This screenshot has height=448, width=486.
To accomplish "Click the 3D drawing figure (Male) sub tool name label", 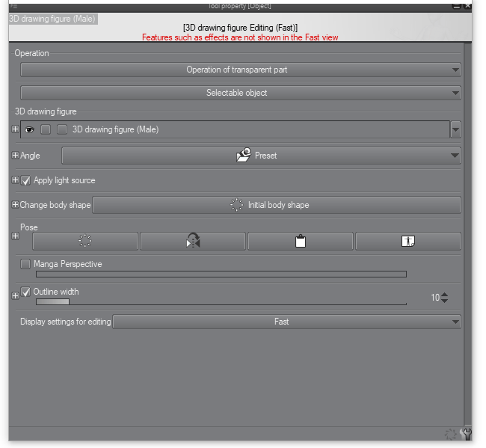I will point(53,19).
